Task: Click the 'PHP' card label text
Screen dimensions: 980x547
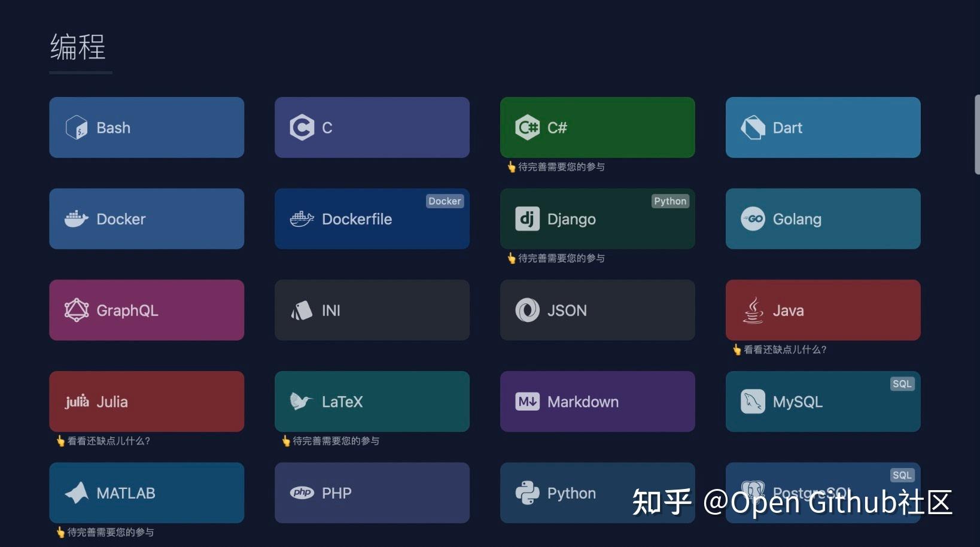Action: (x=337, y=493)
